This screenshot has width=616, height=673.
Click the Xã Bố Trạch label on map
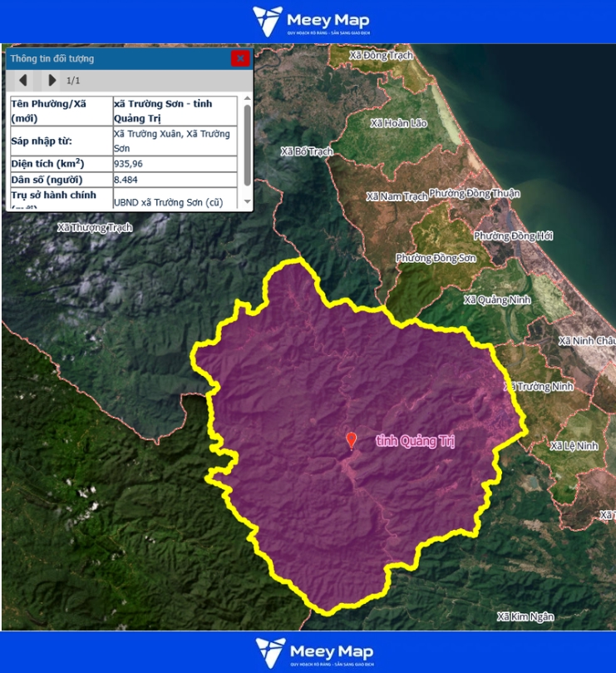[307, 151]
